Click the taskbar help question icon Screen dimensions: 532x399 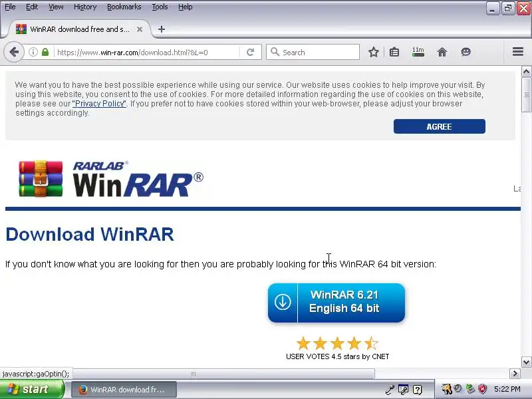click(x=417, y=389)
